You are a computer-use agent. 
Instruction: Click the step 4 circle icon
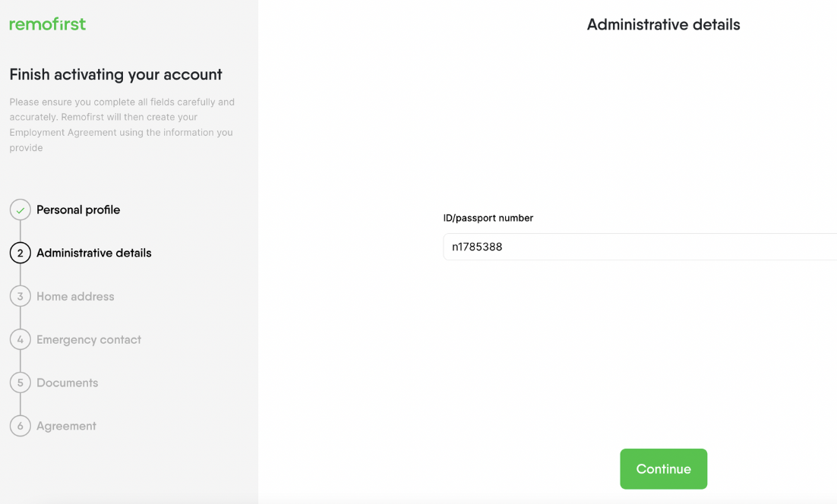pyautogui.click(x=21, y=339)
